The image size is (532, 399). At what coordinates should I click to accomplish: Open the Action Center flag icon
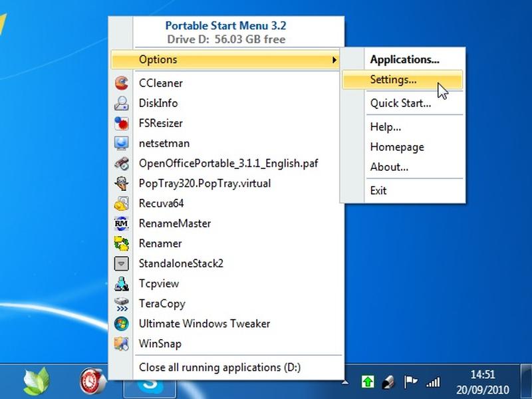tap(410, 382)
